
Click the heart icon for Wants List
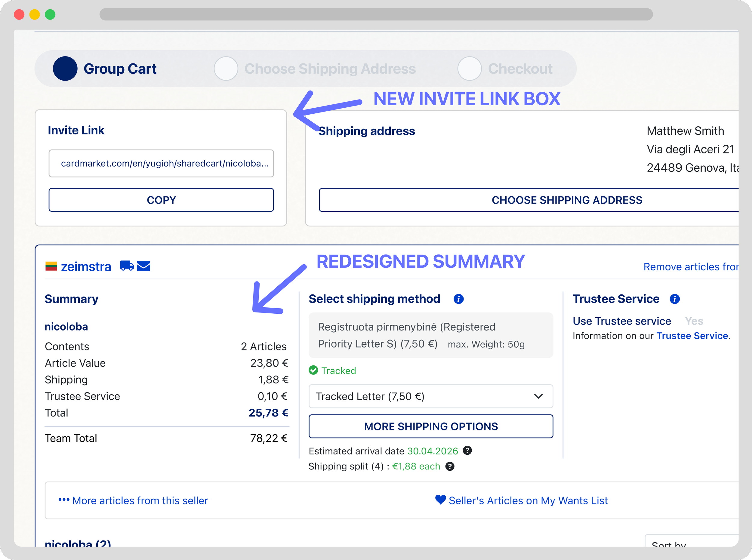(x=440, y=500)
